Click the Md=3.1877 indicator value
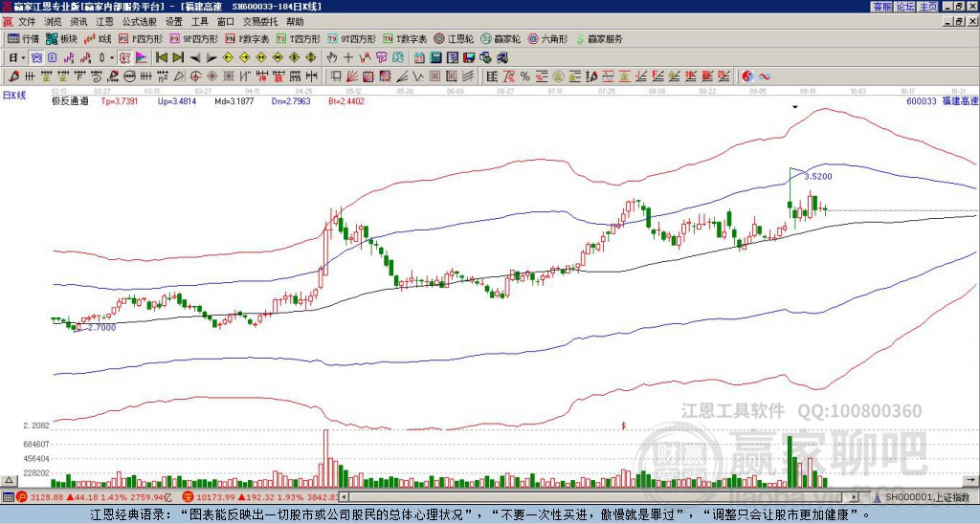The width and height of the screenshot is (980, 524). coord(234,100)
